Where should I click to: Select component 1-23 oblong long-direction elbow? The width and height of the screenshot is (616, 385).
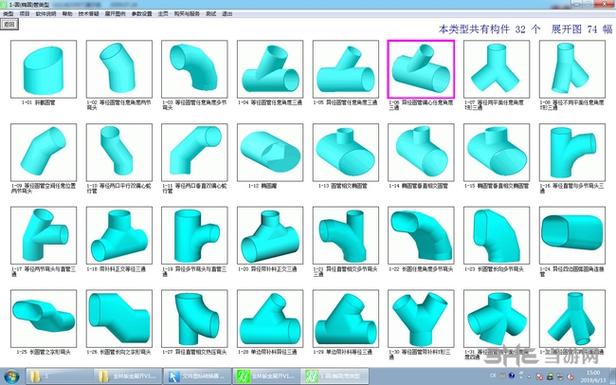496,236
